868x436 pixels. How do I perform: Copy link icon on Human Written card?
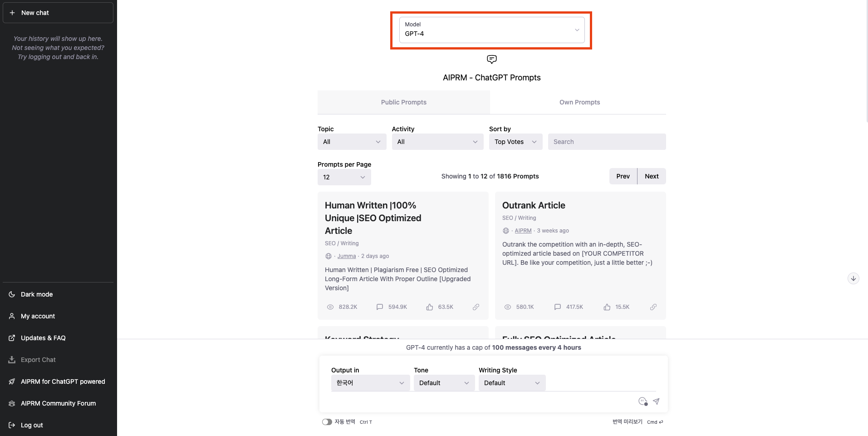point(476,307)
